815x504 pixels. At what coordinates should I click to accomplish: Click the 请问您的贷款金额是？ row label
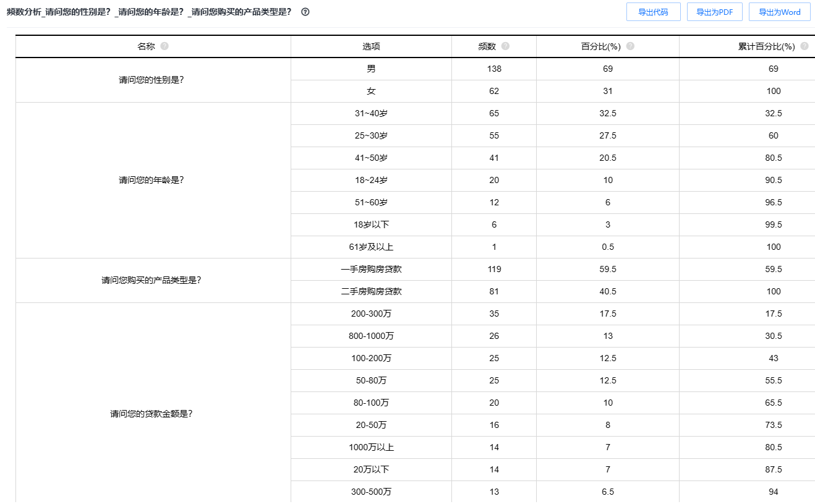pyautogui.click(x=151, y=414)
